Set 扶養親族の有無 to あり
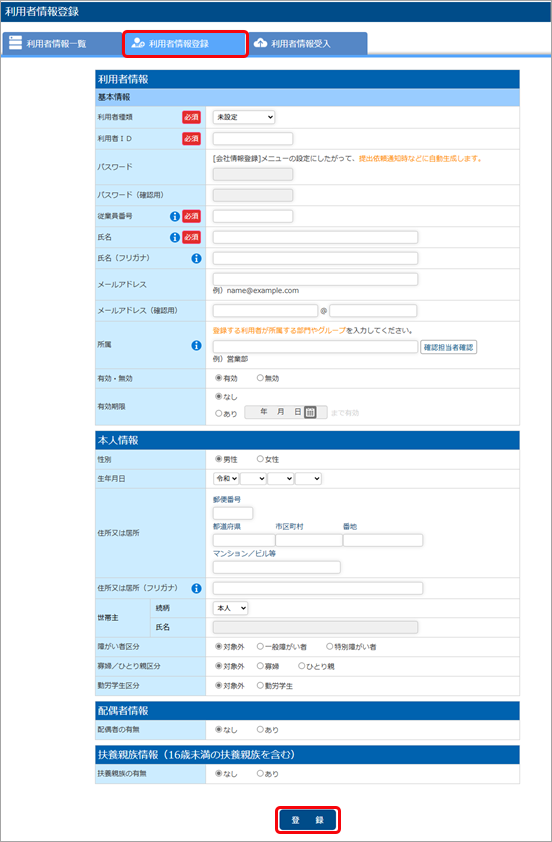Image resolution: width=552 pixels, height=842 pixels. [x=260, y=774]
